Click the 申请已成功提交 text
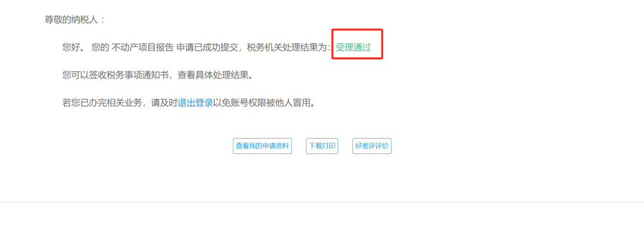This screenshot has width=644, height=246. point(208,47)
